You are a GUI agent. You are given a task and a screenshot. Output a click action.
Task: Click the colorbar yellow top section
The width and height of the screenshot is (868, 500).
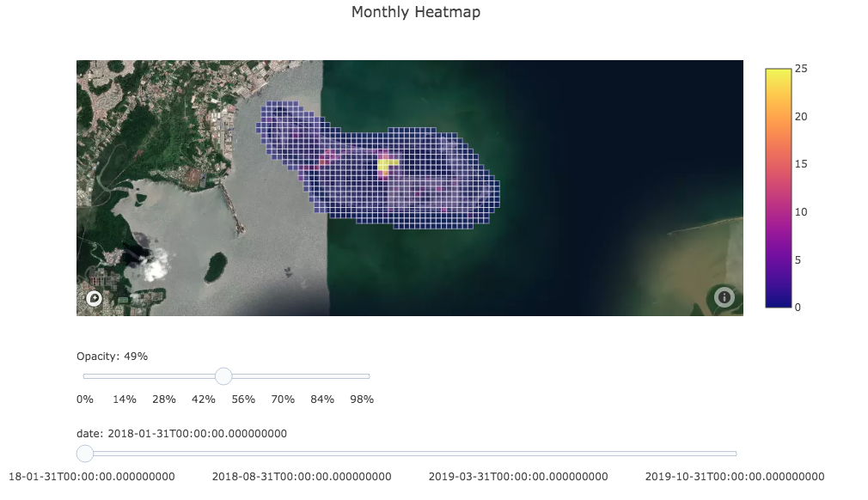coord(779,80)
